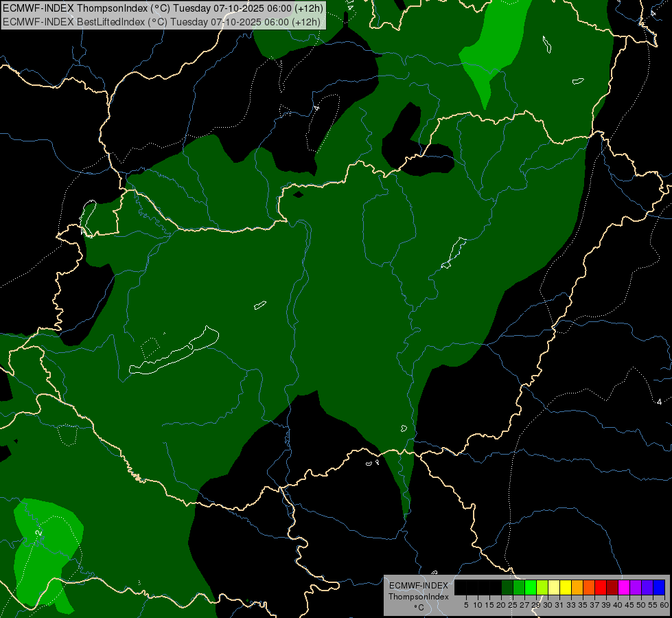Select the lime 29-30 legend swatch

click(542, 588)
